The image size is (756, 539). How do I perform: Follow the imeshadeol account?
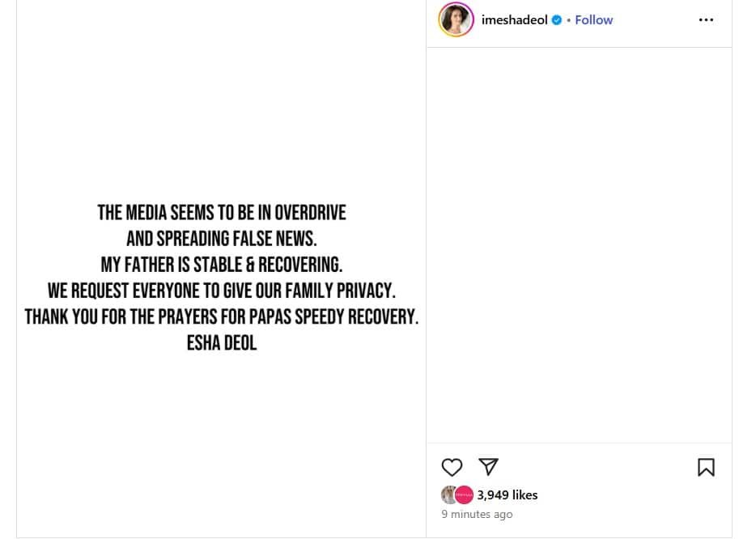tap(593, 20)
